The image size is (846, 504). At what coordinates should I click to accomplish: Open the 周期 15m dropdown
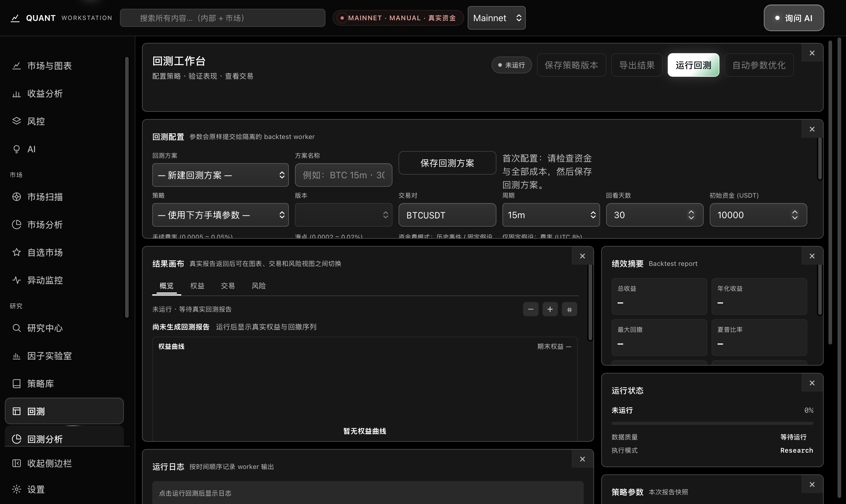(x=551, y=215)
